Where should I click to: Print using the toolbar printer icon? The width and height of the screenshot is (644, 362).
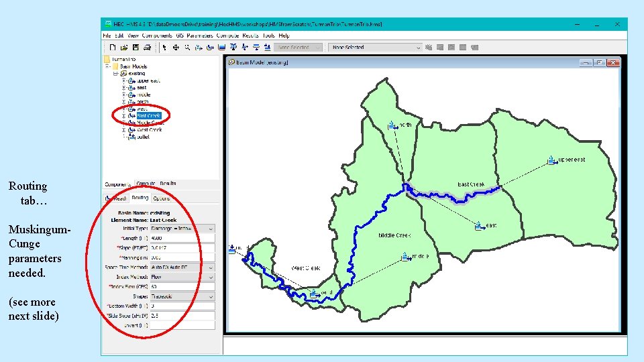pos(147,48)
